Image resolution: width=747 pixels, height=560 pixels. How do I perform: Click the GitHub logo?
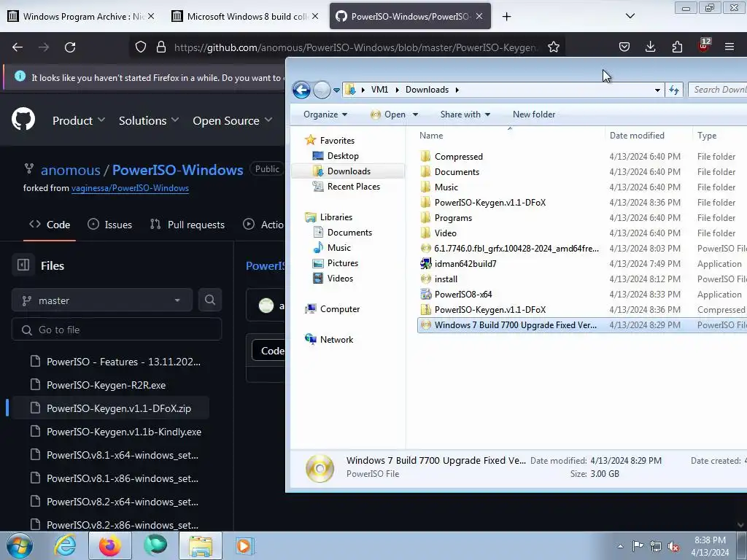[23, 119]
